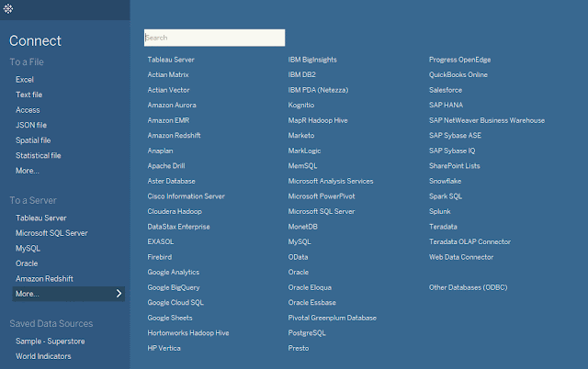588x369 pixels.
Task: Select the Salesforce connector
Action: (446, 90)
